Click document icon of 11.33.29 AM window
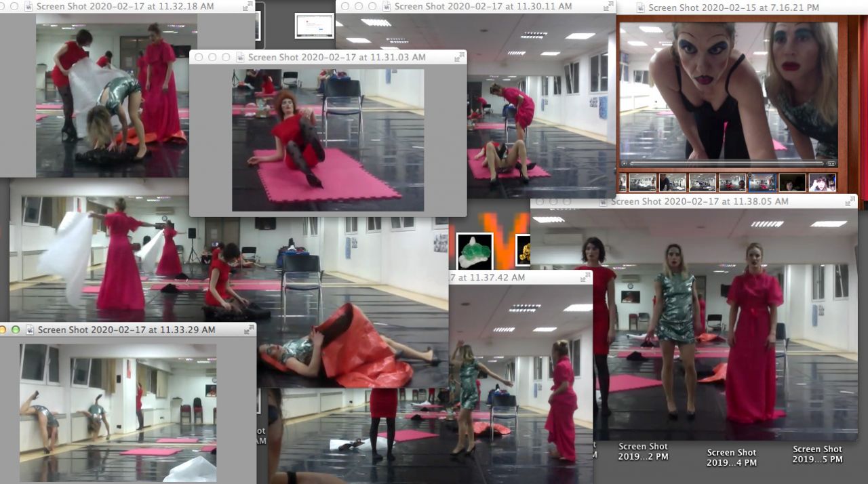This screenshot has height=484, width=868. [30, 330]
